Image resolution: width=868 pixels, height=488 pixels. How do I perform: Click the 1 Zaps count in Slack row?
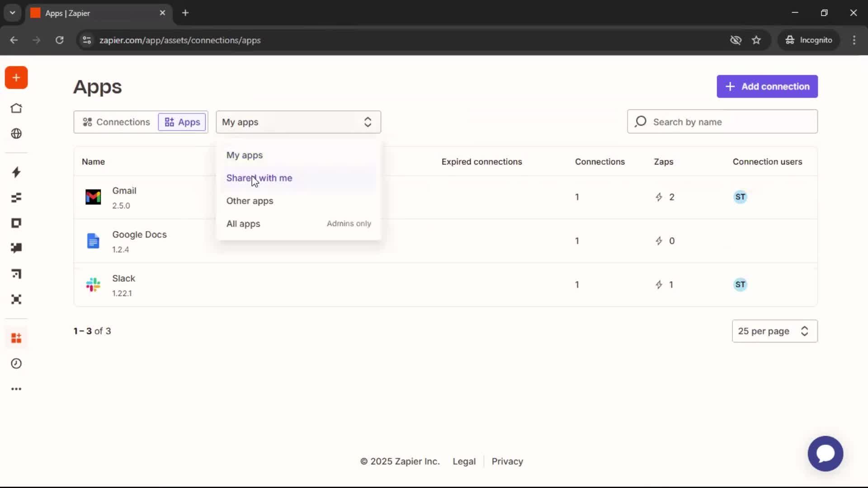(665, 285)
